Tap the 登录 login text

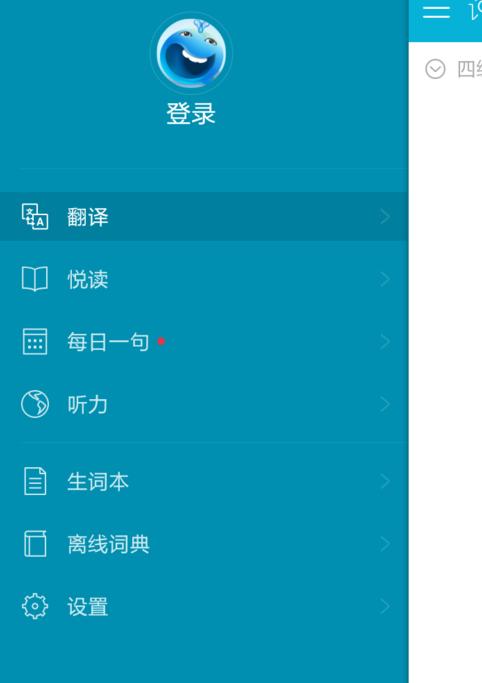191,114
